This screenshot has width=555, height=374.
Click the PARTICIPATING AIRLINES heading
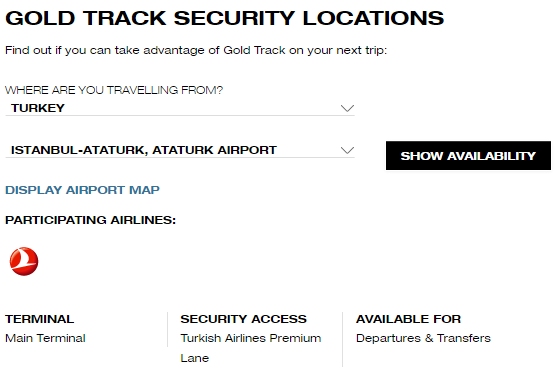tap(91, 220)
